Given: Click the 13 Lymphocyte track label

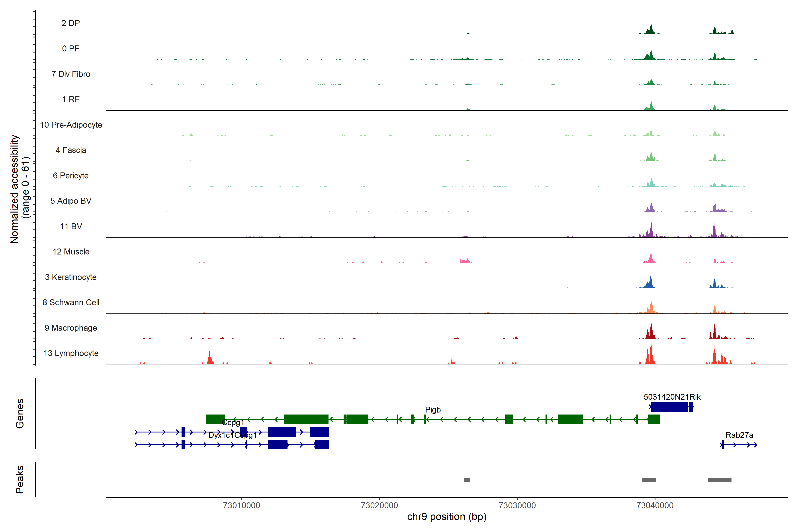Looking at the screenshot, I should 71,353.
